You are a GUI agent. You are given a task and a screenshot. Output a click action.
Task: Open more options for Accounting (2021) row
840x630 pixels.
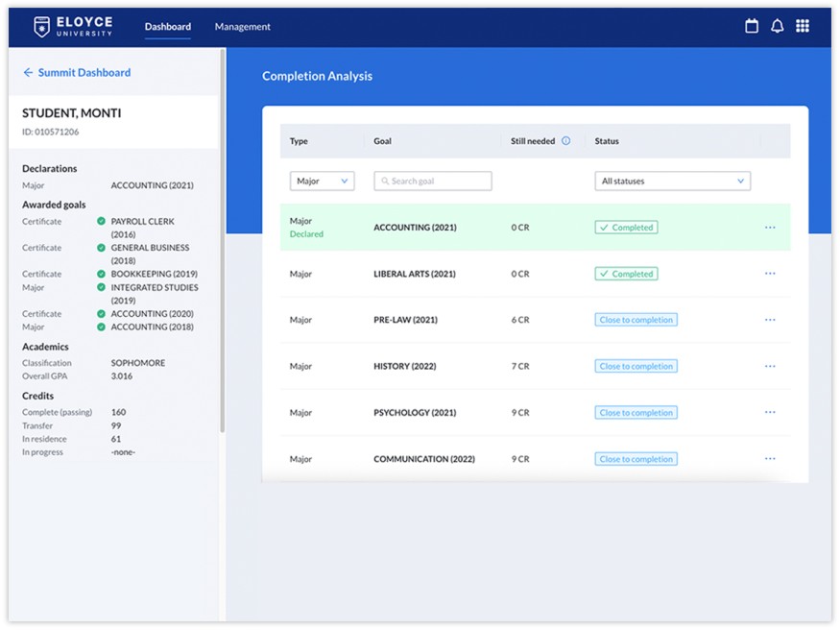(x=770, y=228)
